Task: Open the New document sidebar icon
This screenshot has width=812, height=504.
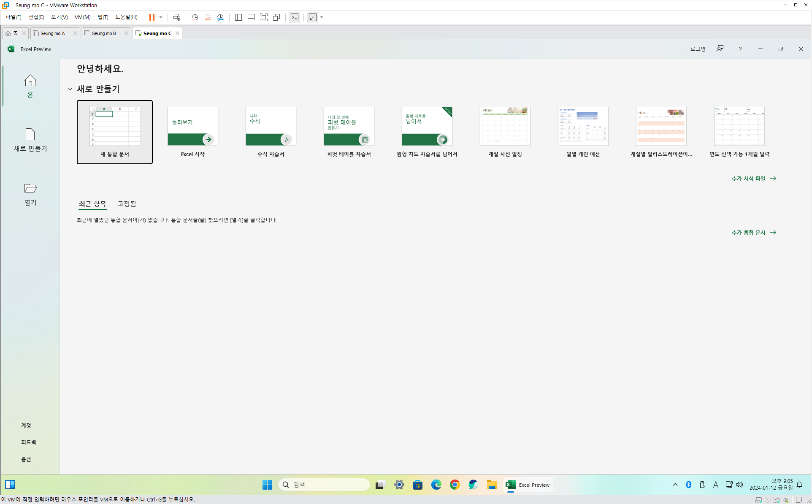Action: click(30, 135)
